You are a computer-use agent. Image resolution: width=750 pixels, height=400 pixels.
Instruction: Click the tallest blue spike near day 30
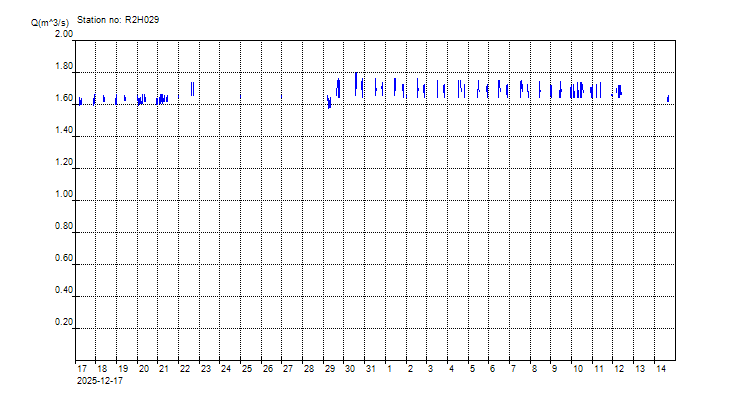356,82
